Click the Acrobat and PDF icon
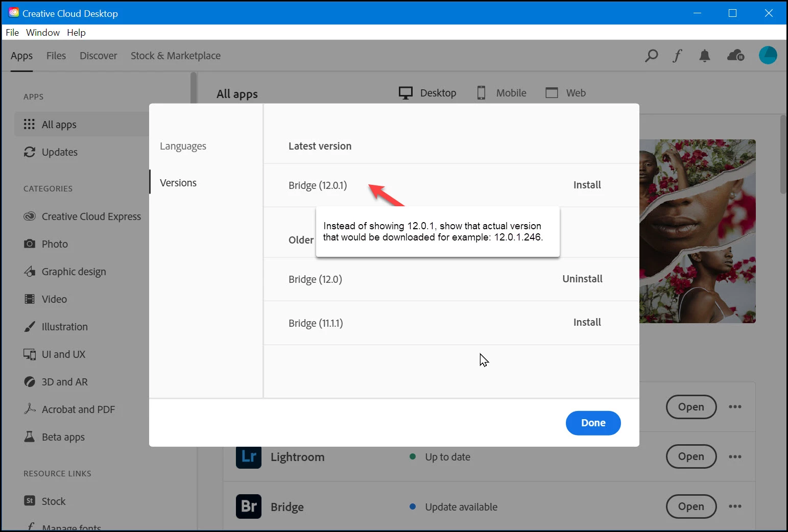788x532 pixels. [x=30, y=409]
